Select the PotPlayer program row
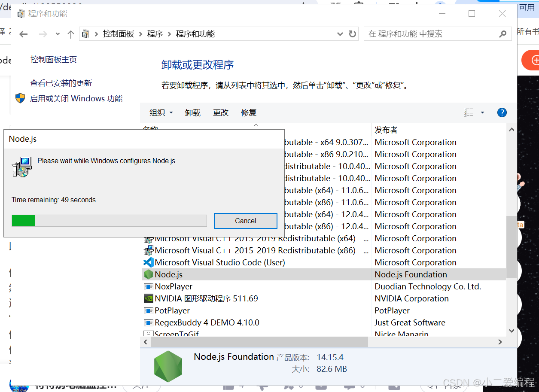The height and width of the screenshot is (392, 539). (x=324, y=310)
